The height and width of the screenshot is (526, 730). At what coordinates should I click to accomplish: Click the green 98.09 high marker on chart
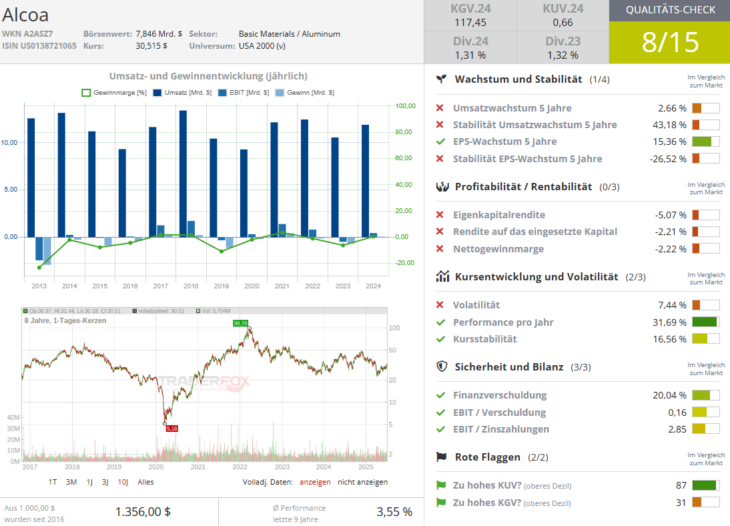point(241,323)
